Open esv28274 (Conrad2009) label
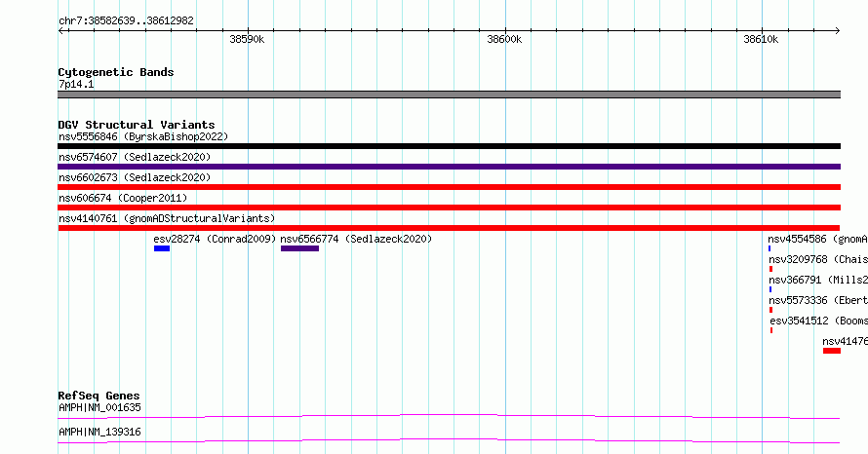The height and width of the screenshot is (454, 868). click(215, 239)
